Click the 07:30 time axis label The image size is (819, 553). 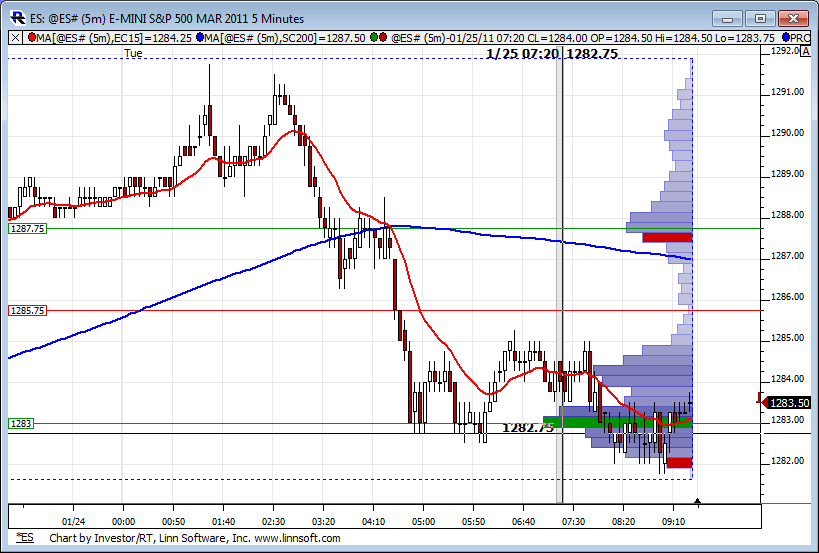tap(573, 521)
